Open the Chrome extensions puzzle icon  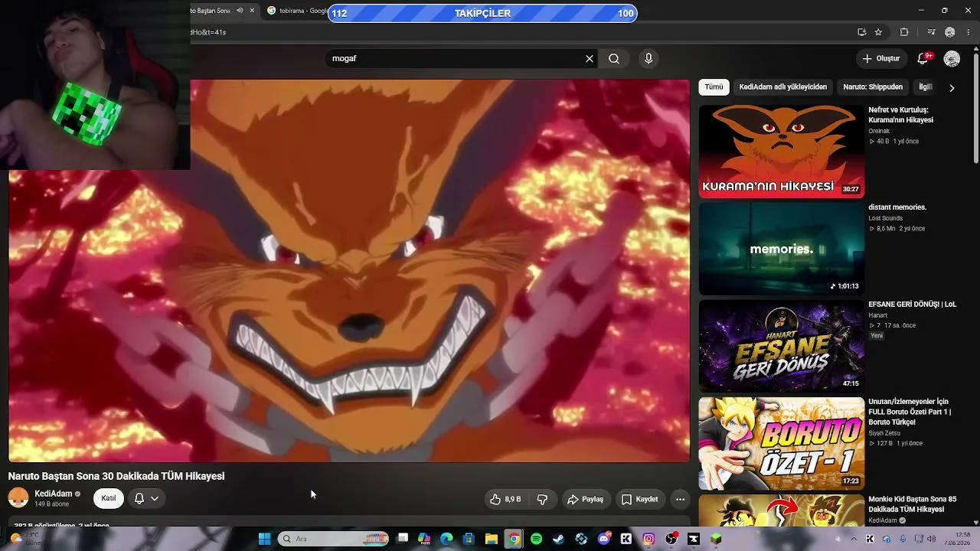point(904,32)
